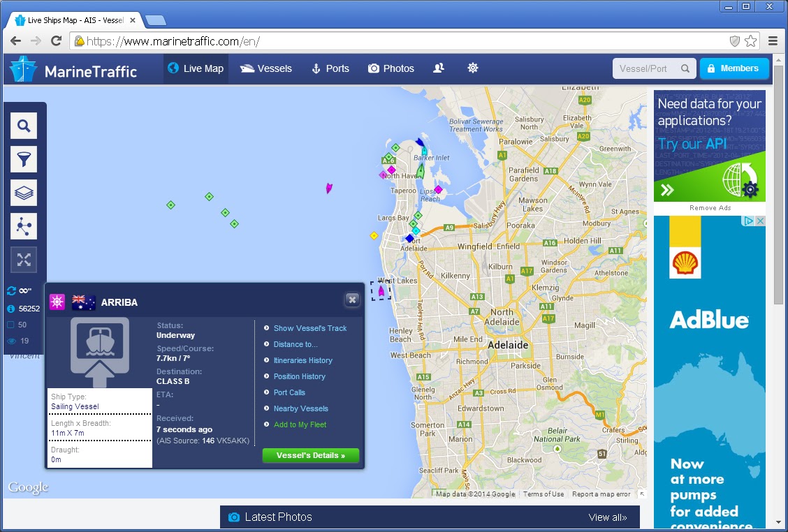Click Remove Ads link
The height and width of the screenshot is (532, 788).
pyautogui.click(x=710, y=207)
